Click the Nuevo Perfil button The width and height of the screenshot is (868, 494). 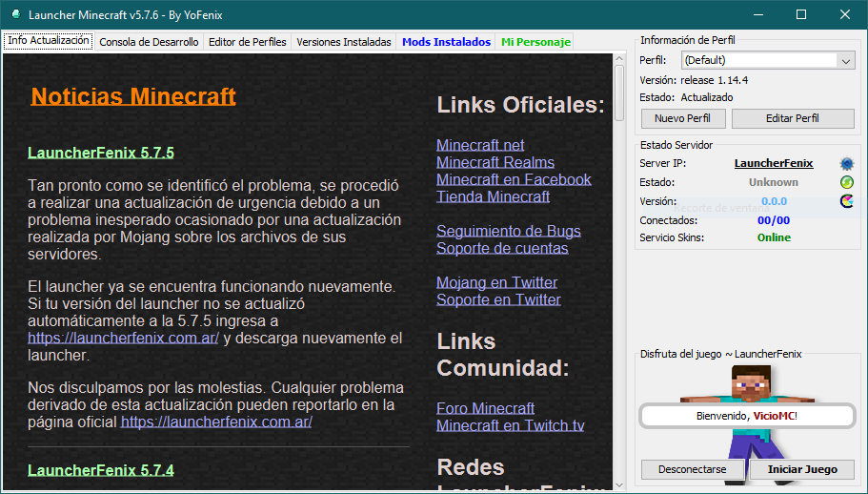[x=682, y=118]
